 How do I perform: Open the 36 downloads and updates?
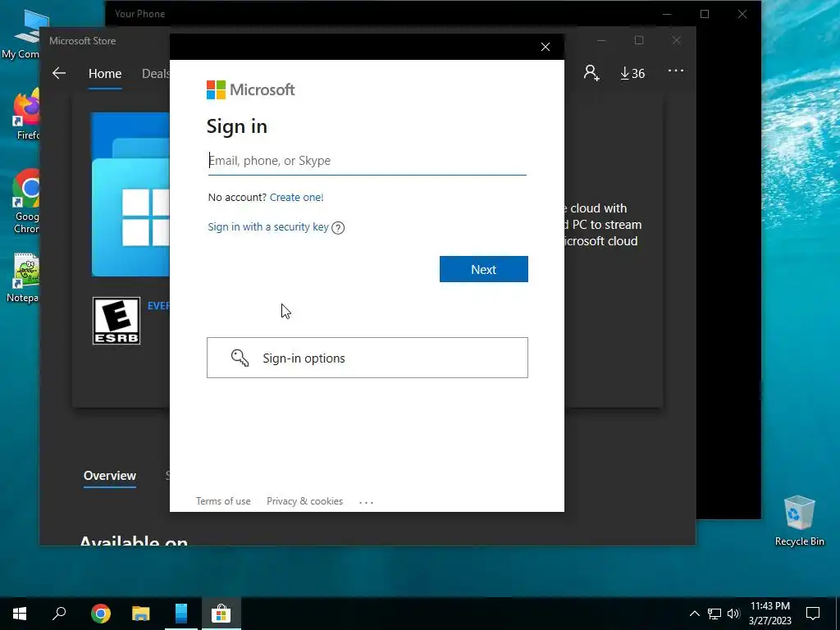tap(632, 73)
